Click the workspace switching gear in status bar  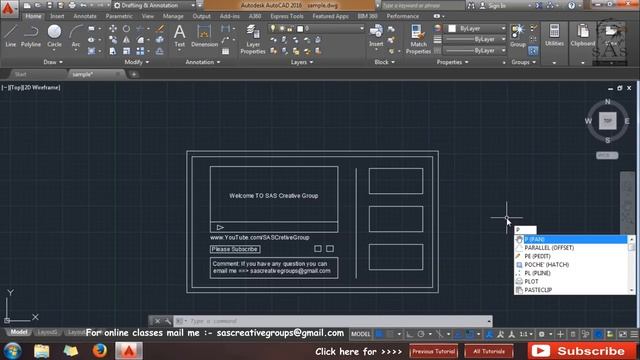(542, 334)
